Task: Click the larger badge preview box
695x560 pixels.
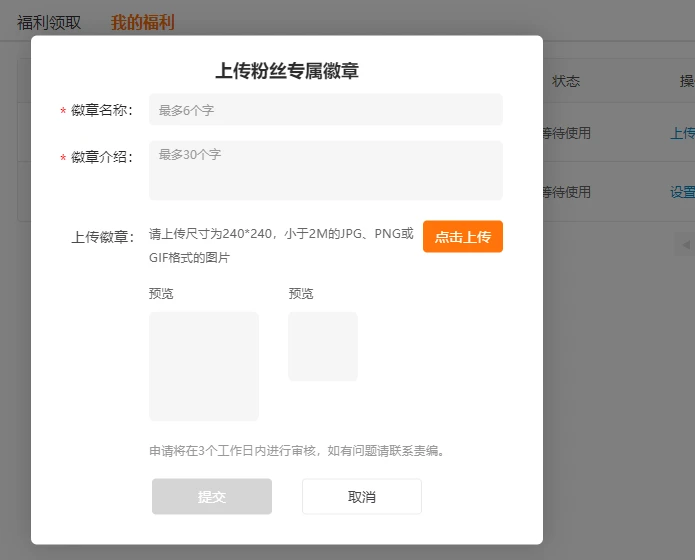Action: coord(204,366)
